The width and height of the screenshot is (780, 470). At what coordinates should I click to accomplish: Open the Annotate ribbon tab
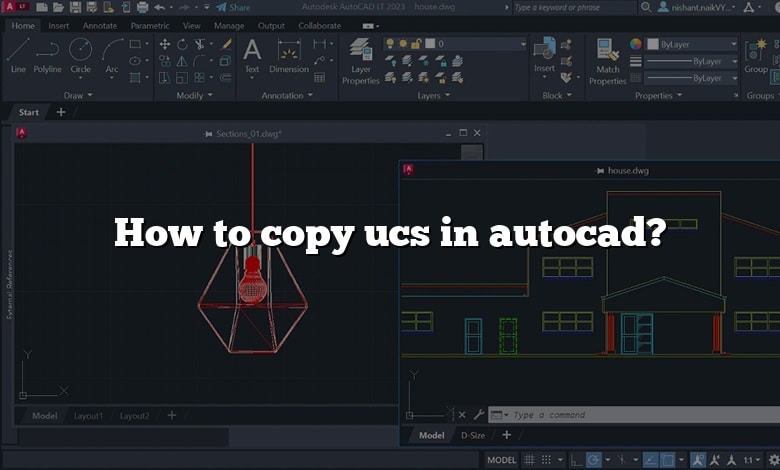click(100, 25)
